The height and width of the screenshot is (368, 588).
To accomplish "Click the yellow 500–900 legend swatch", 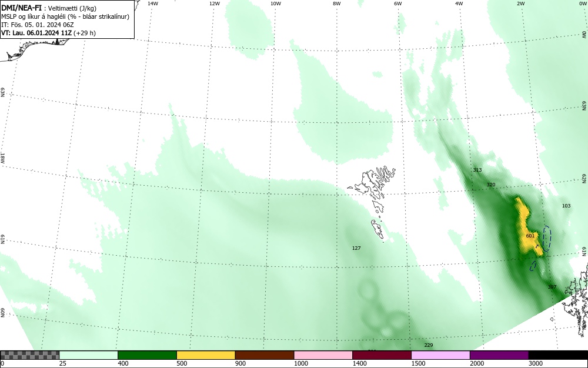I will (206, 355).
